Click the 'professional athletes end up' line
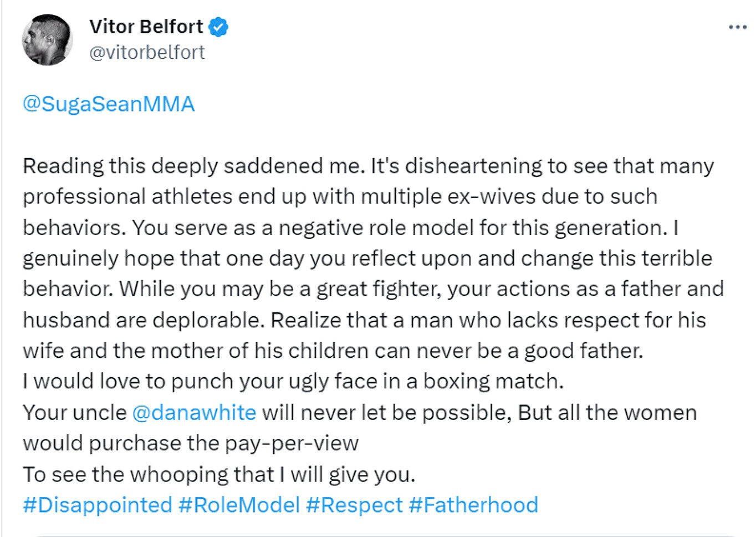This screenshot has height=537, width=756. tap(340, 197)
